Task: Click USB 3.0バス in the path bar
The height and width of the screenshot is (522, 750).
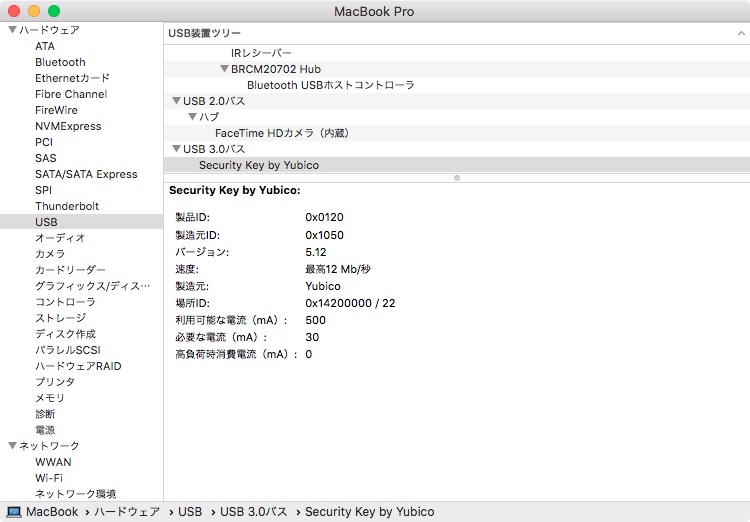Action: (x=253, y=512)
